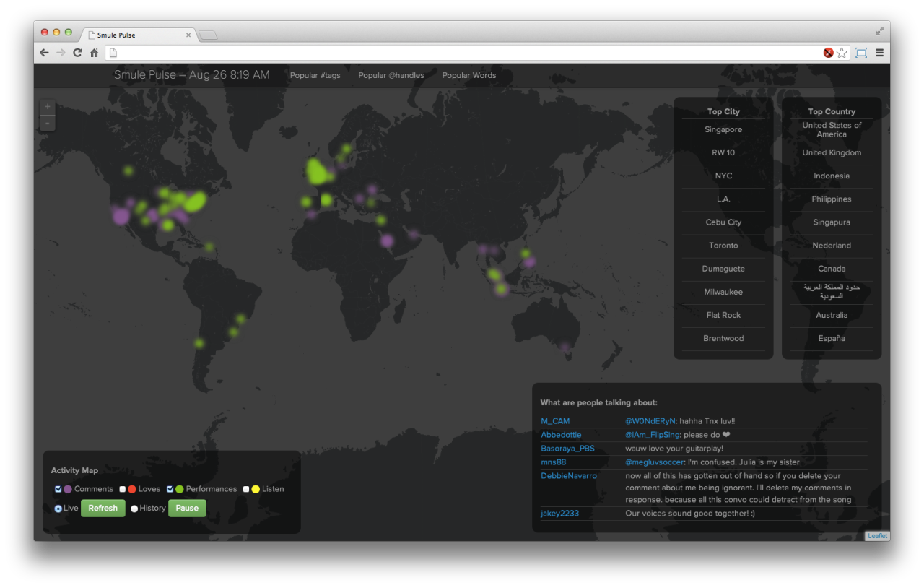This screenshot has width=924, height=588.
Task: Zoom in on the map with plus
Action: 48,107
